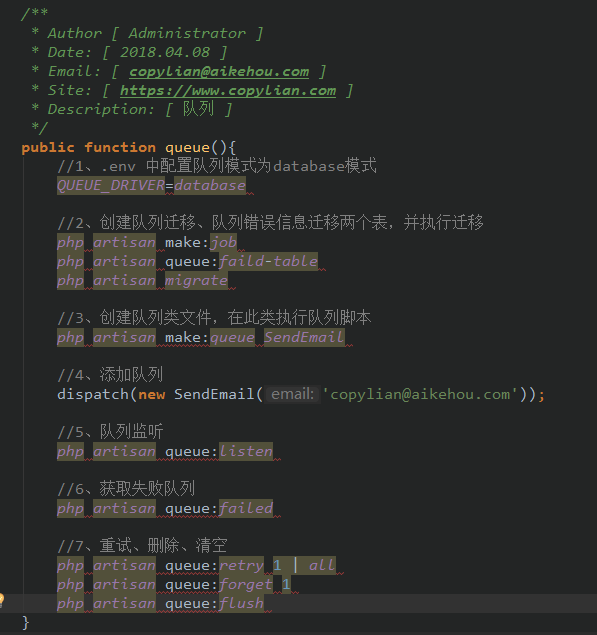Click the queue:failed command text

[x=219, y=509]
